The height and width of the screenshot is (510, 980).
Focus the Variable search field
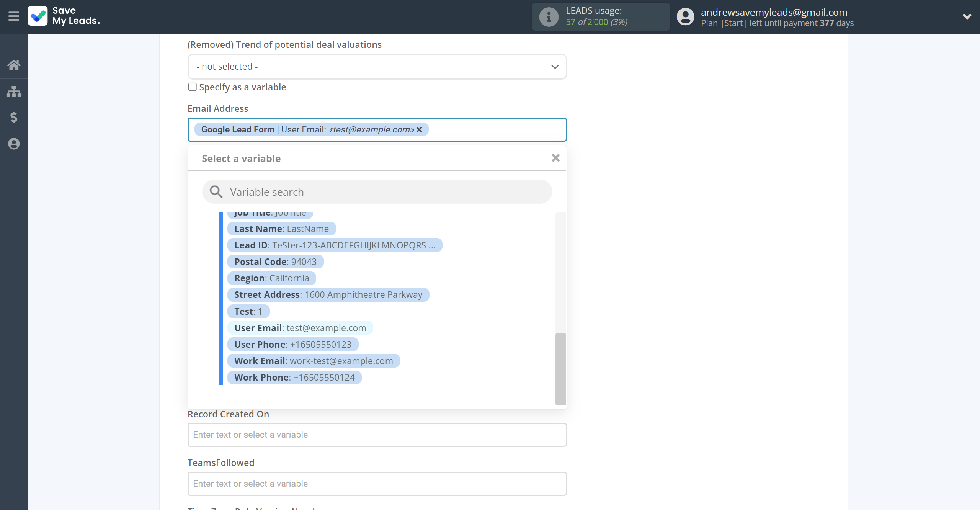(x=377, y=192)
